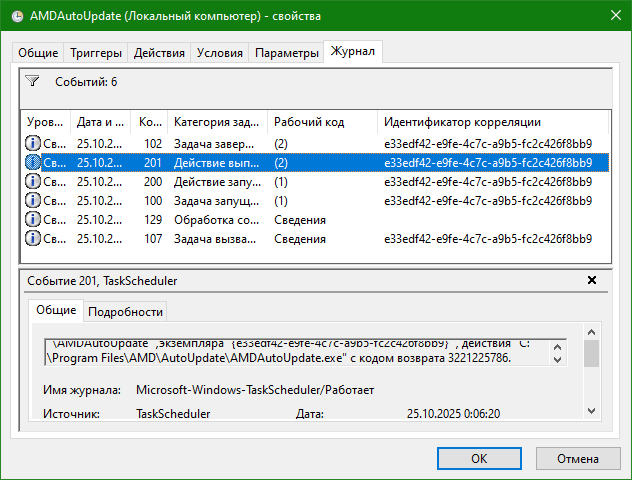Click the filter funnel icon
This screenshot has height=480, width=632.
tap(32, 81)
